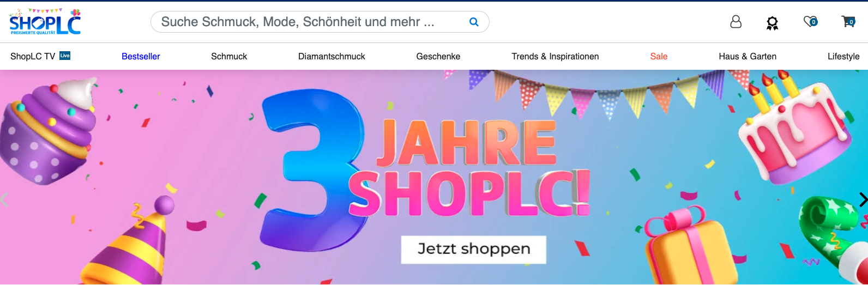Open the wishlist heart icon
The width and height of the screenshot is (868, 285).
click(810, 22)
